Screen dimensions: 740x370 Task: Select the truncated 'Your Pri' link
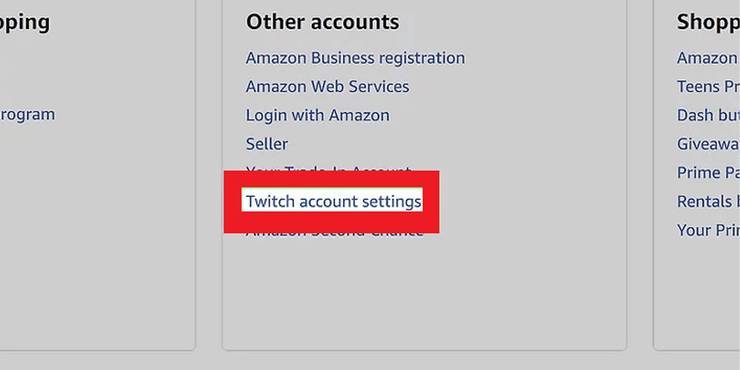(x=708, y=230)
